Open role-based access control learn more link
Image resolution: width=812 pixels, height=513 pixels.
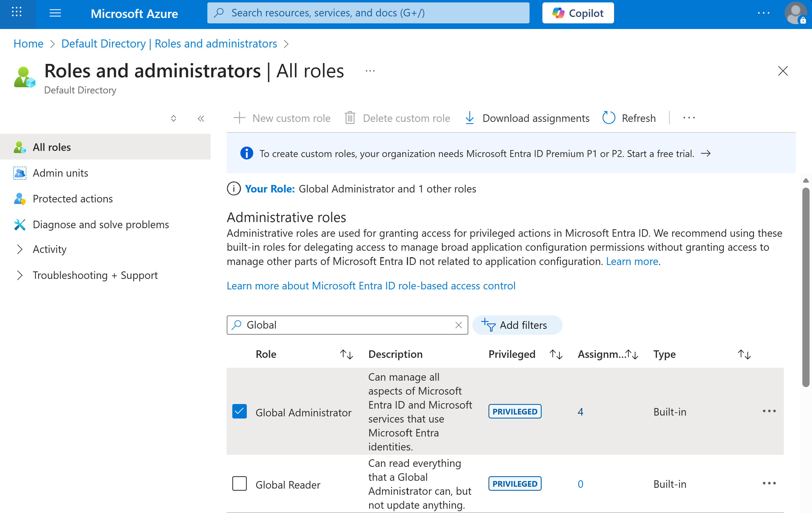click(371, 286)
